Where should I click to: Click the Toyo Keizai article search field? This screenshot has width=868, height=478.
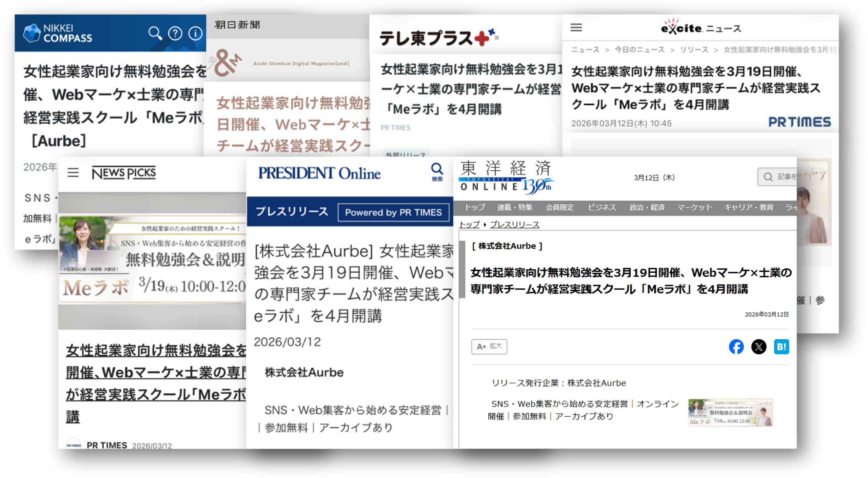click(x=780, y=177)
